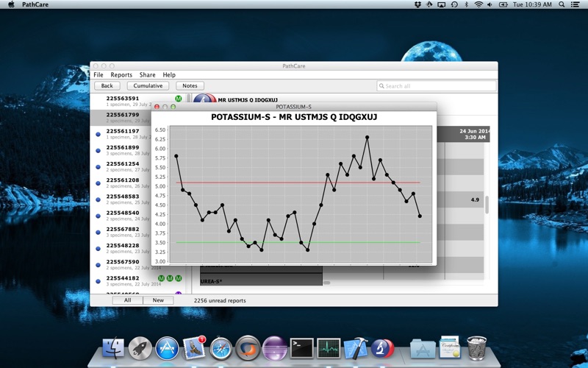The image size is (588, 368).
Task: Open the App Store in the Dock
Action: pos(167,348)
